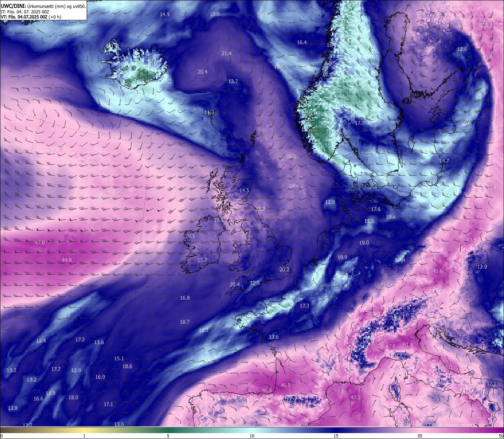Click the 21.4 value east of Iceland

tap(226, 54)
